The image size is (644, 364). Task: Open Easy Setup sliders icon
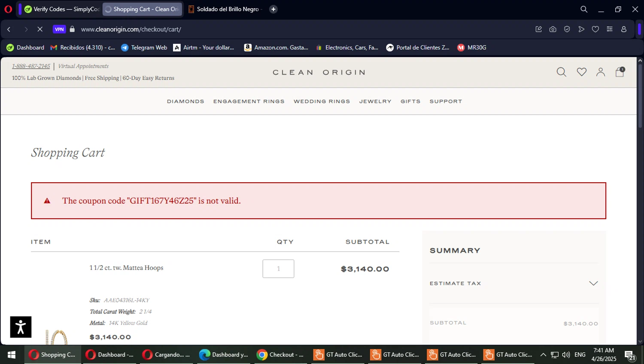[x=609, y=29]
